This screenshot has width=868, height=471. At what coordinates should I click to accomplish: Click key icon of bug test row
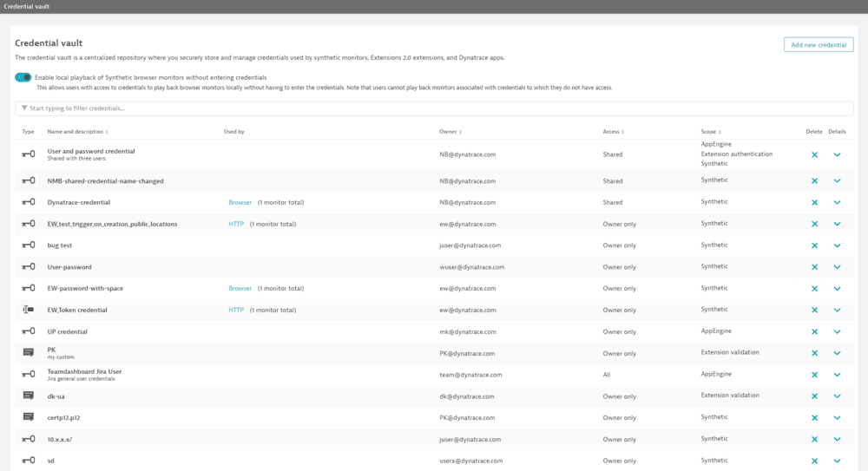pos(29,245)
